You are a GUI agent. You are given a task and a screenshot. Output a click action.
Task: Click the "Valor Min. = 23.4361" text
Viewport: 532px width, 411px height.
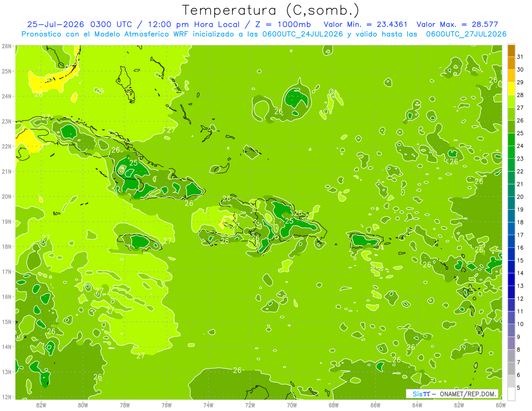[365, 24]
